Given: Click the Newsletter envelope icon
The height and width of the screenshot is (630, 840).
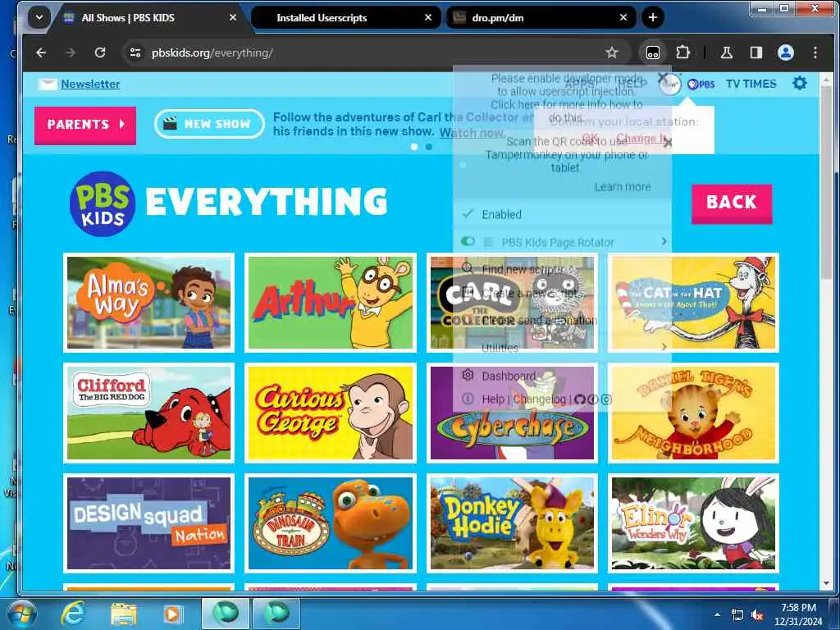Looking at the screenshot, I should (x=47, y=84).
